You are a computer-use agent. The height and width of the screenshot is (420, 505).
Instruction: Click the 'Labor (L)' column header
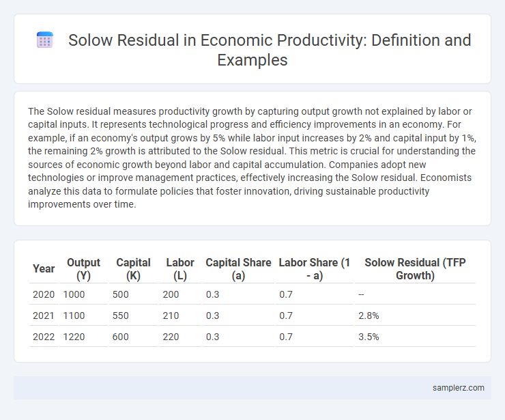[x=180, y=269]
